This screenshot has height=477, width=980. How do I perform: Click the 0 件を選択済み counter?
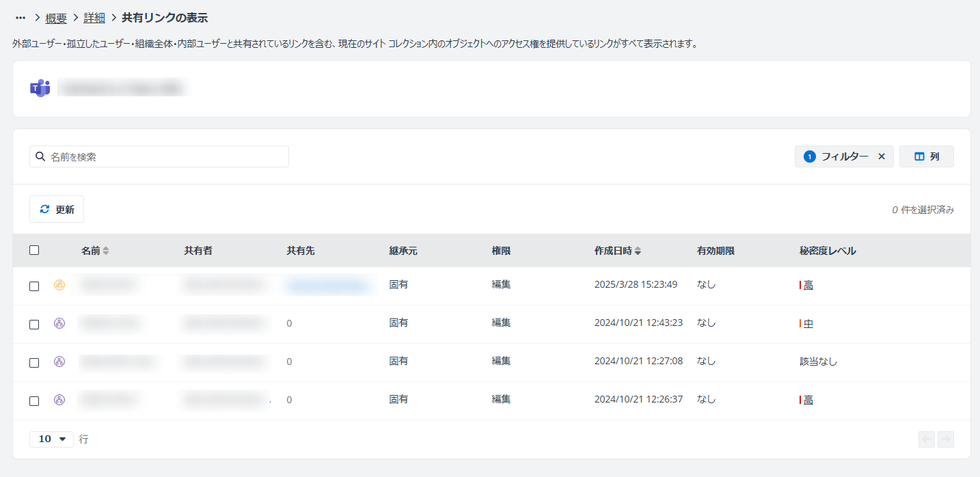coord(923,210)
